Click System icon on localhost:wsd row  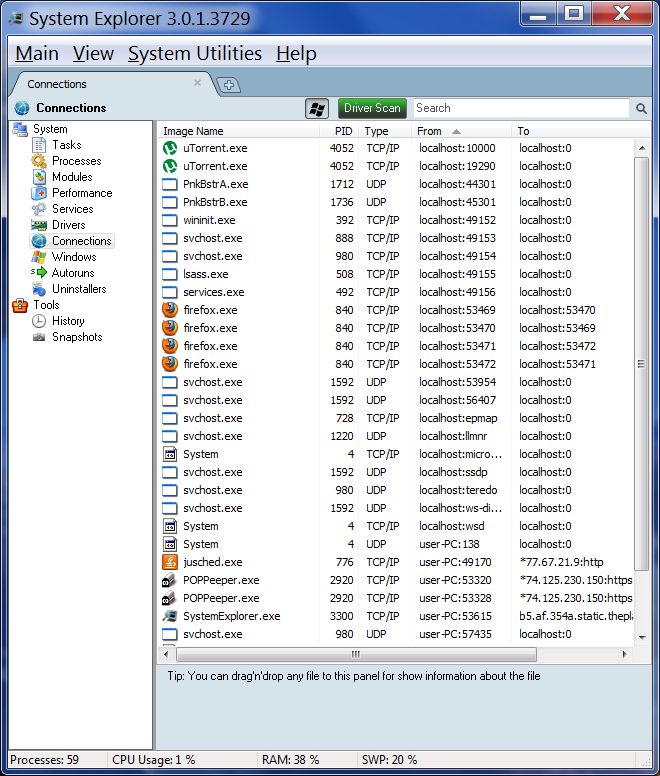tap(170, 526)
